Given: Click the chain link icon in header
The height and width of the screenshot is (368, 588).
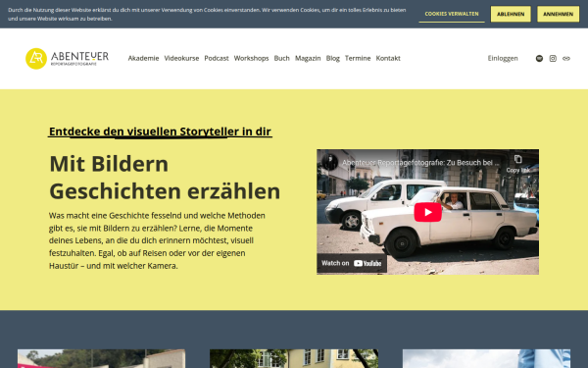Looking at the screenshot, I should (x=566, y=58).
